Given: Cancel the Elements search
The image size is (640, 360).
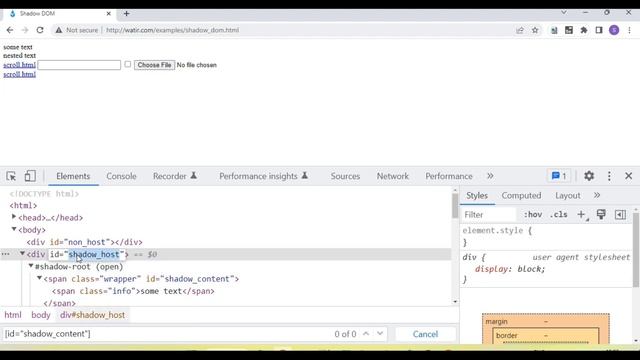Looking at the screenshot, I should (x=425, y=334).
